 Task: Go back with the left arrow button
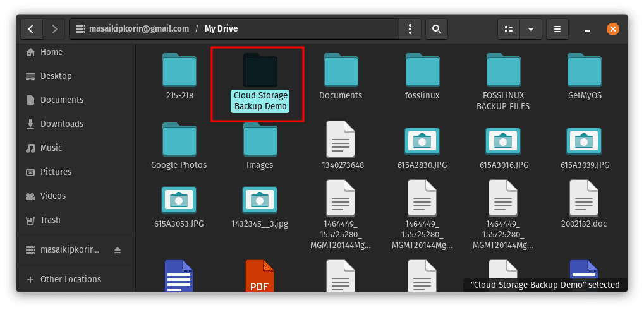tap(31, 29)
